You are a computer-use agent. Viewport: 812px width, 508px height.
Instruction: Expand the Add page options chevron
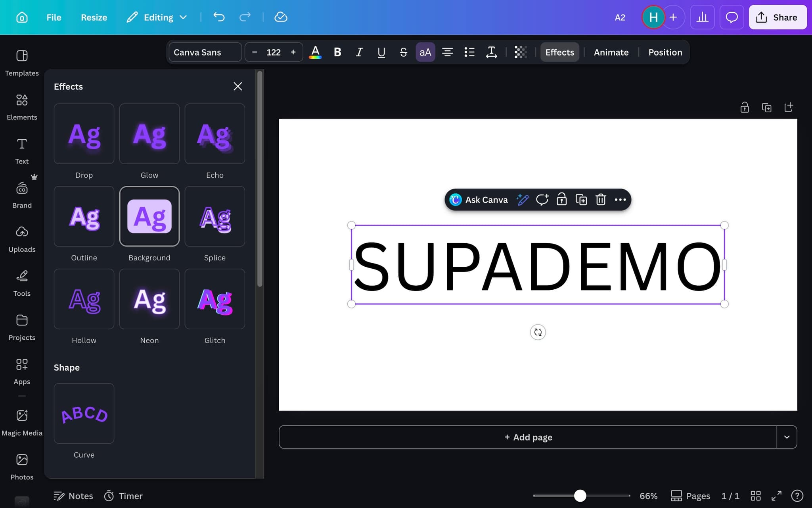(x=787, y=437)
